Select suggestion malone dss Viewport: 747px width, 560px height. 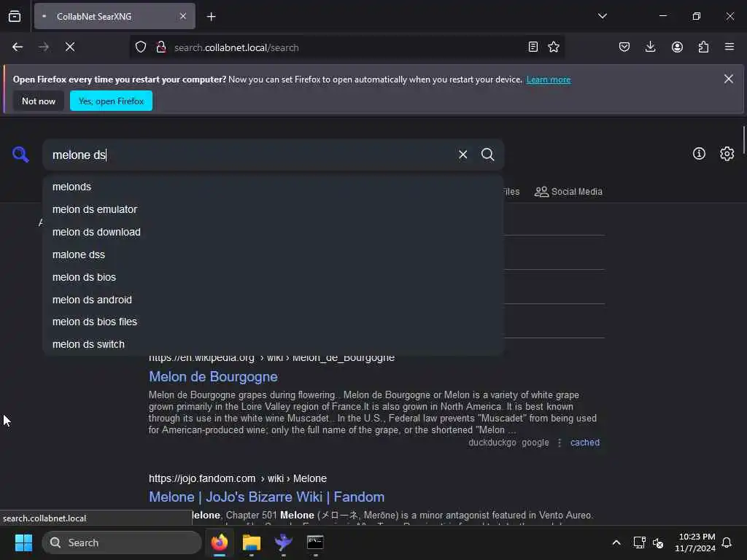click(273, 254)
